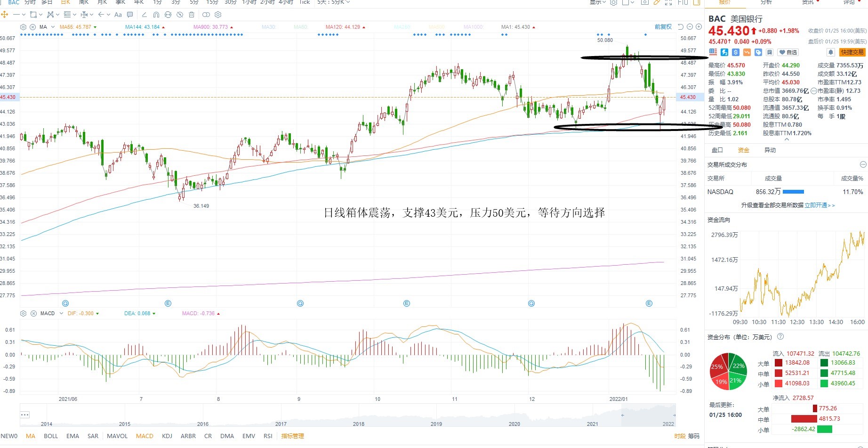Activate the eraser pencil tool
The width and height of the screenshot is (868, 448).
click(144, 15)
